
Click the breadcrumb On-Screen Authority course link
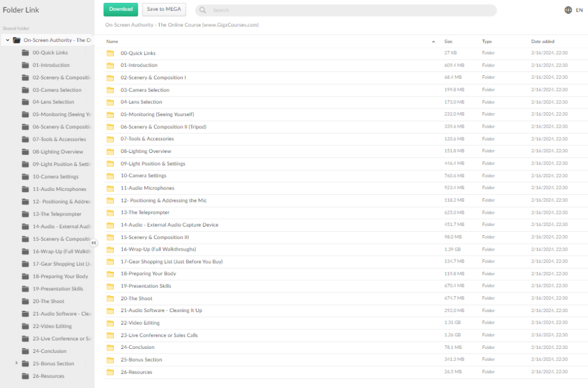181,25
